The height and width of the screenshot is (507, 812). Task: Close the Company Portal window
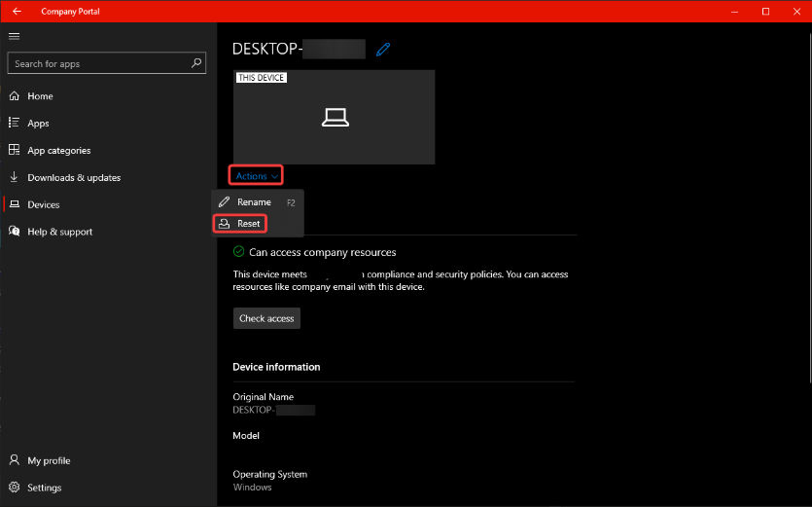pos(796,12)
